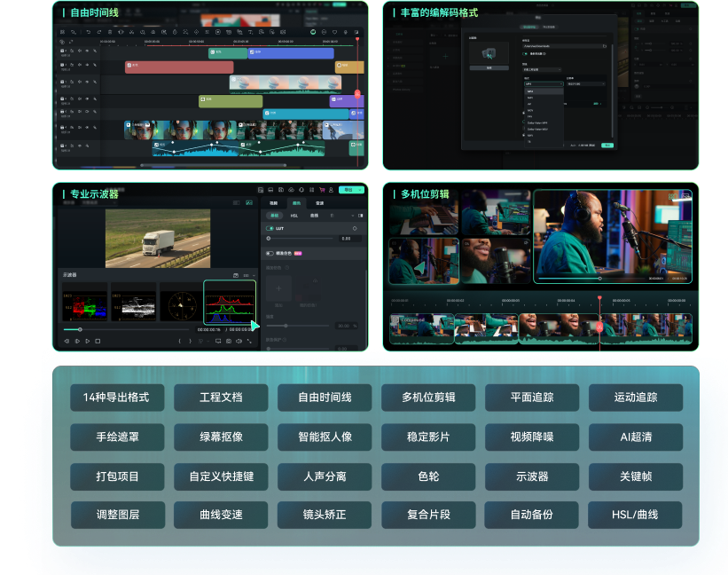This screenshot has width=728, height=575.
Task: Click the redo arrow in timeline toolbar
Action: 98,32
